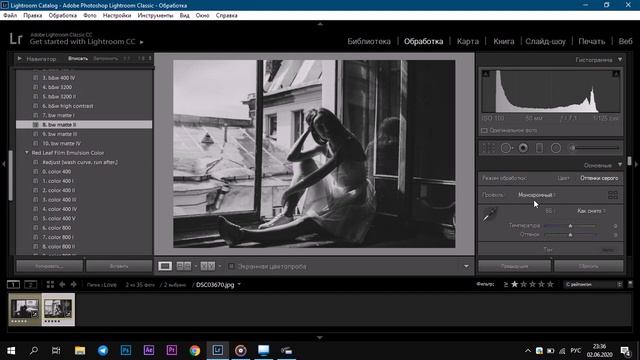Adjust the Temperature slider
This screenshot has height=360, width=640.
tap(570, 225)
